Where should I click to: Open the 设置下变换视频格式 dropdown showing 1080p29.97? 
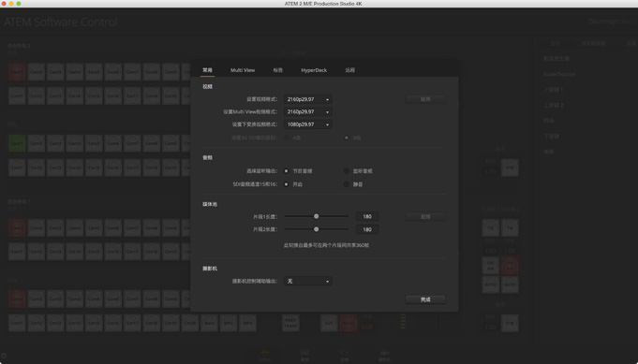pyautogui.click(x=307, y=124)
